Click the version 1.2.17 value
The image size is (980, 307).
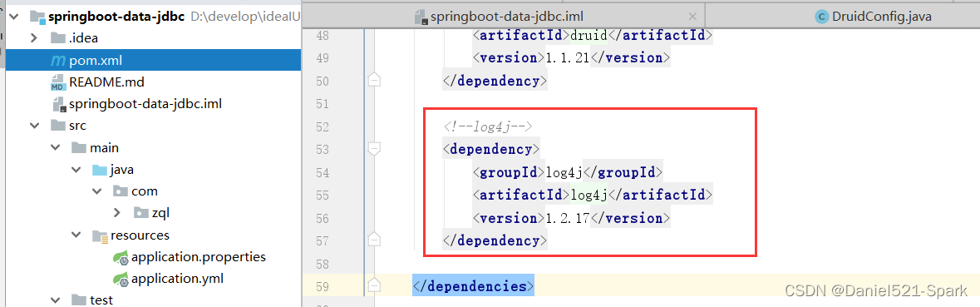coord(568,218)
